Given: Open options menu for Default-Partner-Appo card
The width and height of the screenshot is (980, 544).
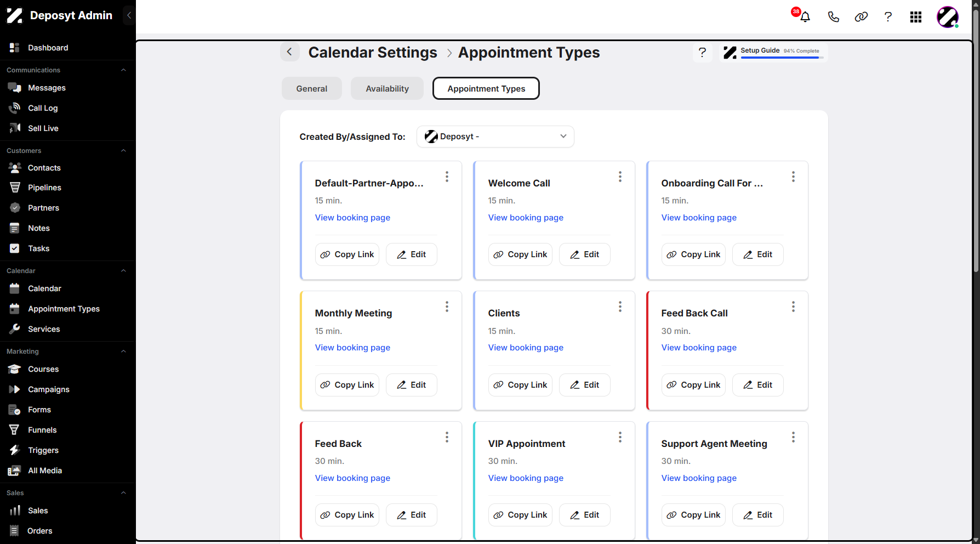Looking at the screenshot, I should tap(447, 177).
